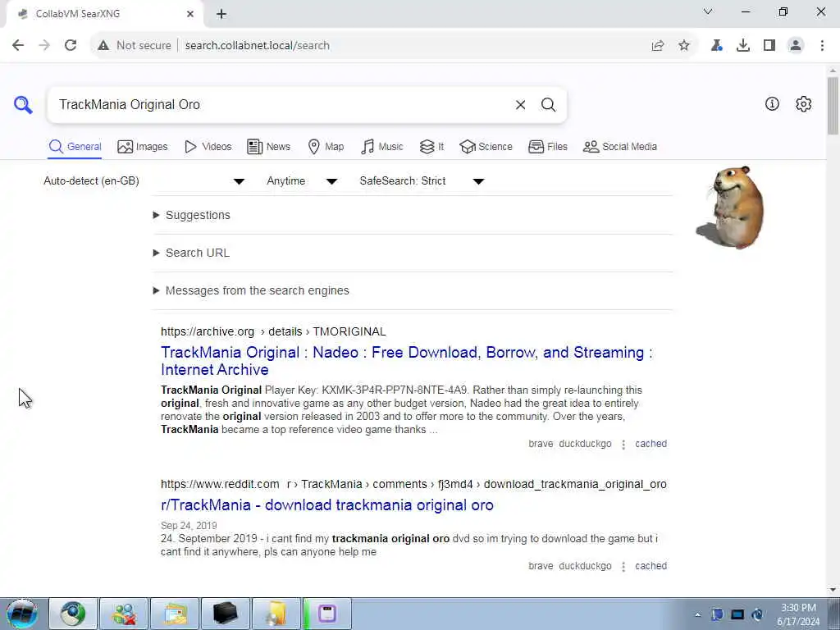Open browser icon in taskbar
The height and width of the screenshot is (630, 840).
coord(73,614)
